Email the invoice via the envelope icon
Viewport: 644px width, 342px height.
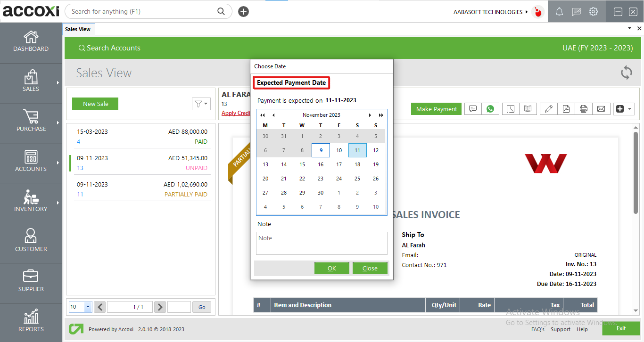tap(601, 108)
